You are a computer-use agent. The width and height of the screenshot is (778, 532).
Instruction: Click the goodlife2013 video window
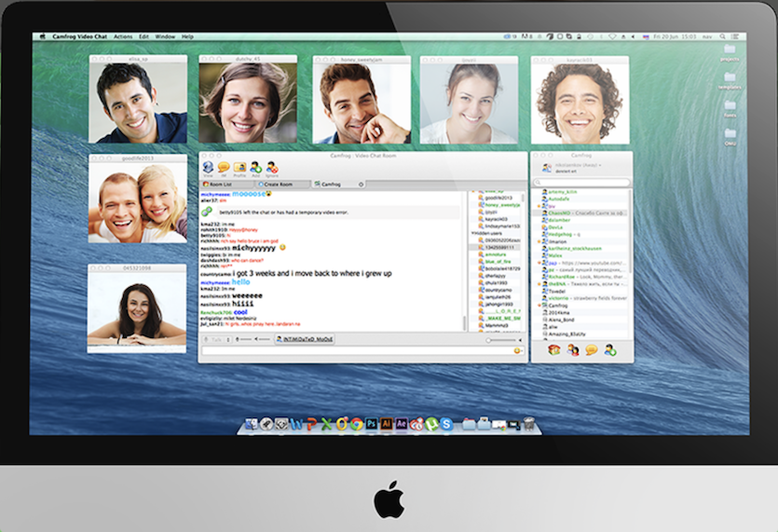(x=138, y=198)
